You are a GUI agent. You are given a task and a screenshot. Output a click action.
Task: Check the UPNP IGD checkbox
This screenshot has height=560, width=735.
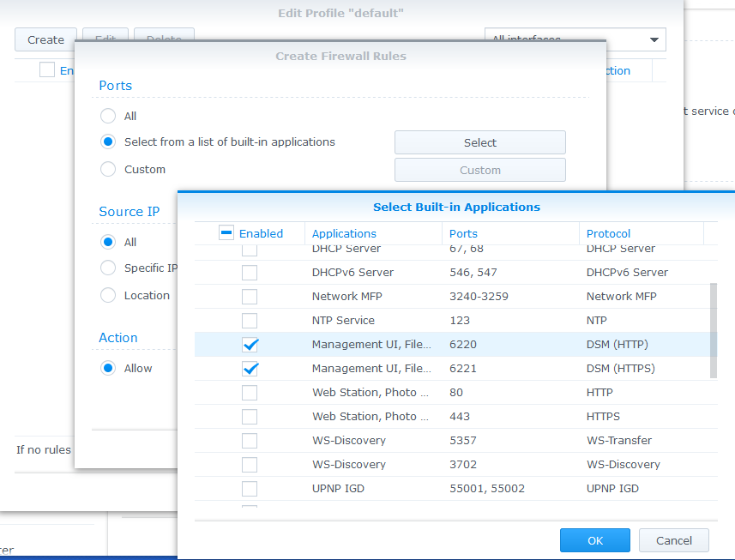tap(250, 489)
